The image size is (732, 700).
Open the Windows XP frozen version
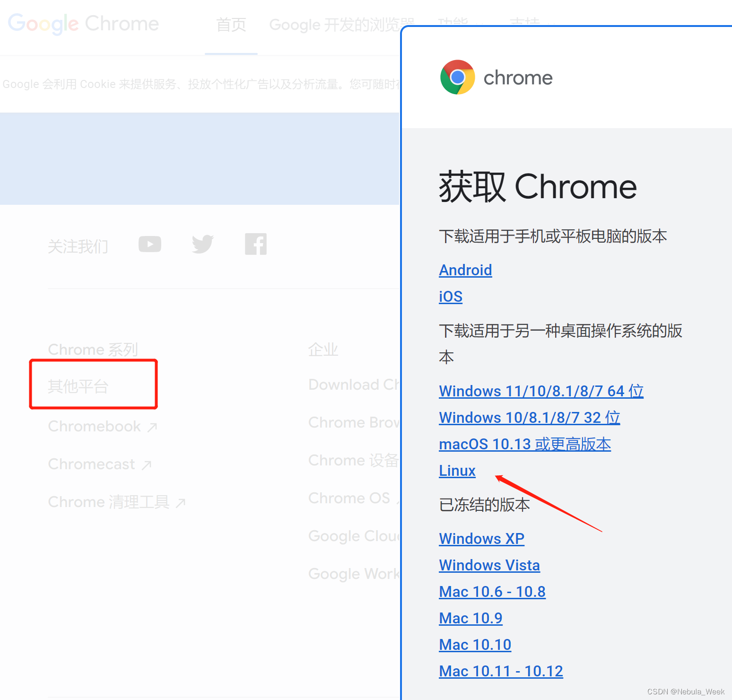click(x=481, y=539)
